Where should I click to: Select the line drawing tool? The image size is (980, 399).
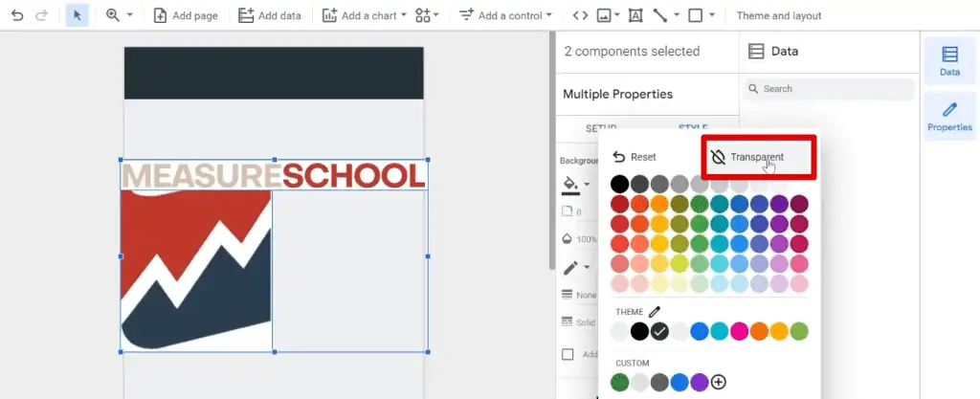[660, 15]
